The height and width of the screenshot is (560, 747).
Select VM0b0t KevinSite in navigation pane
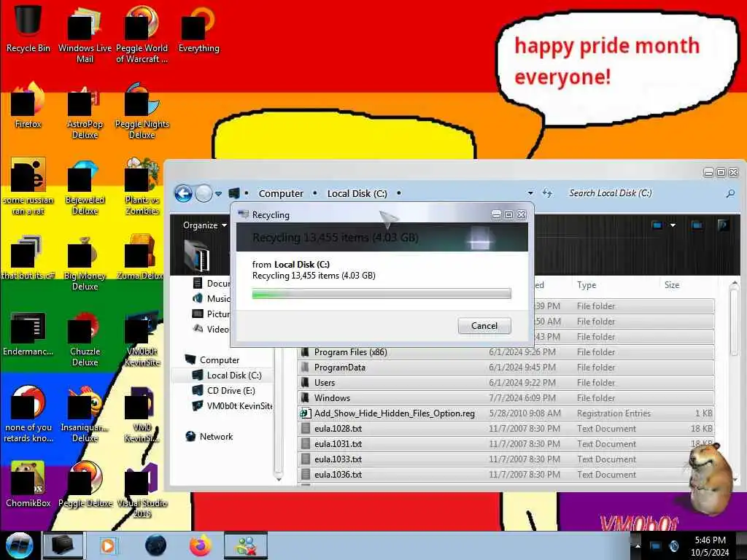point(233,405)
